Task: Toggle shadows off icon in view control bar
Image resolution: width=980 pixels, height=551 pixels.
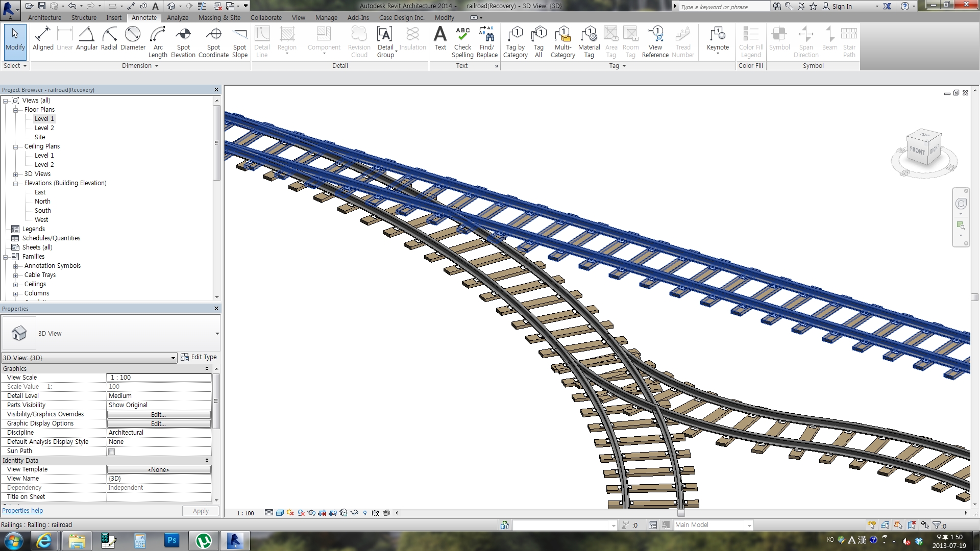Action: [x=301, y=513]
